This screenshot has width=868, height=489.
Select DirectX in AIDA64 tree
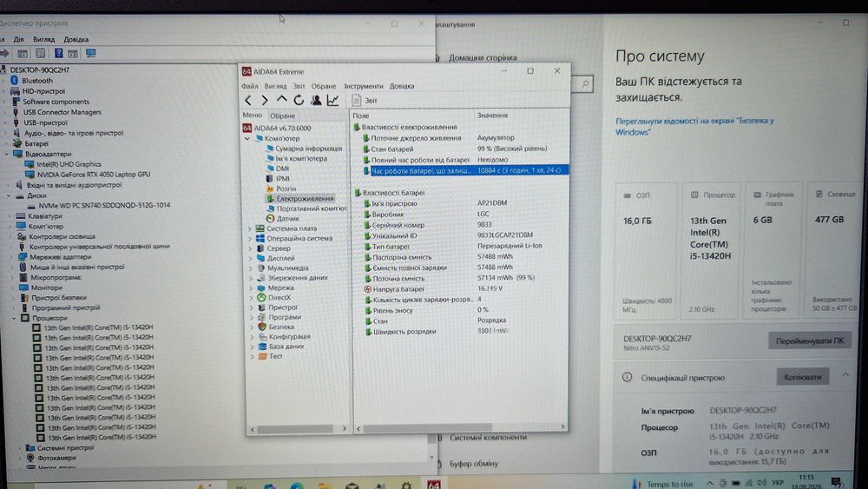(x=279, y=297)
